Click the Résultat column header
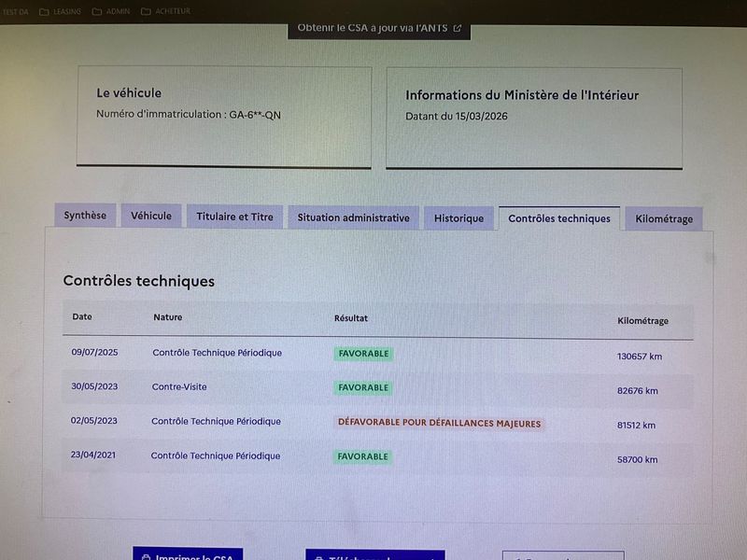Viewport: 747px width, 560px height. 351,318
